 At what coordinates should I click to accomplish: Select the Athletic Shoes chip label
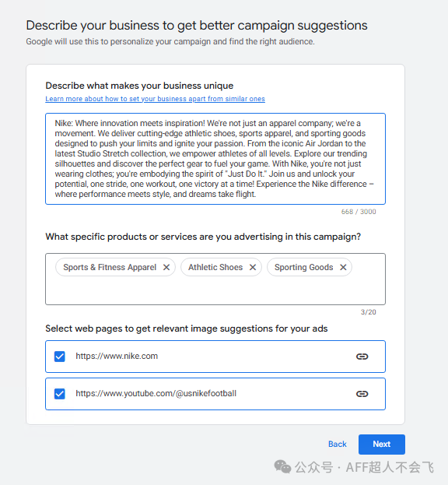coord(215,267)
